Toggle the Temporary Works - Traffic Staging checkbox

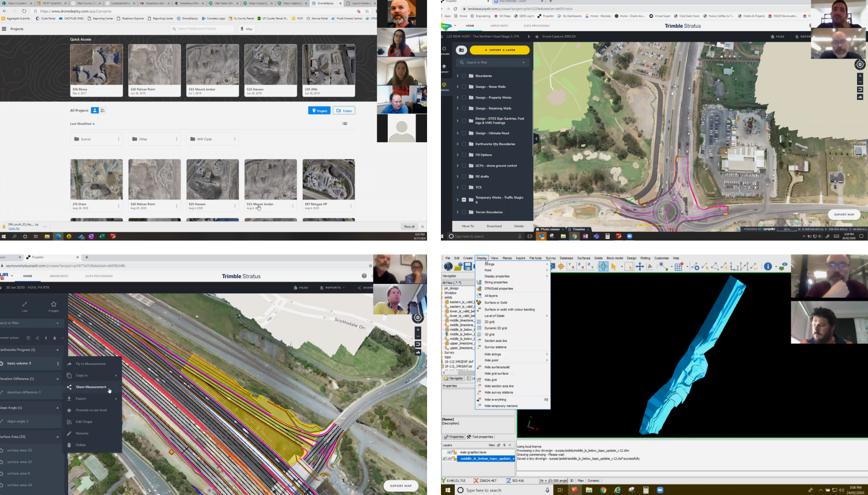point(463,200)
